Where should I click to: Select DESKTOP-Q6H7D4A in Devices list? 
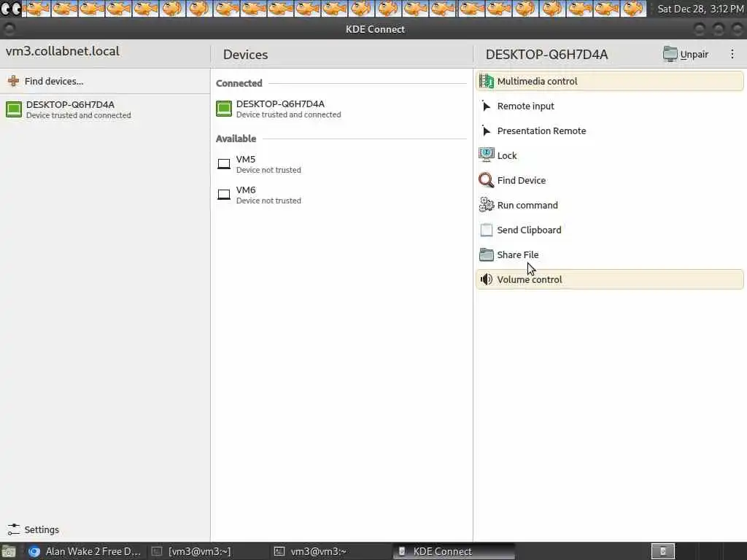(341, 109)
